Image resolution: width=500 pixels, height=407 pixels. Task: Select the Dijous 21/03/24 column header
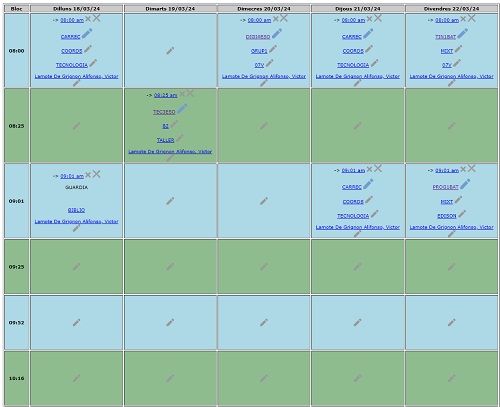tap(358, 9)
